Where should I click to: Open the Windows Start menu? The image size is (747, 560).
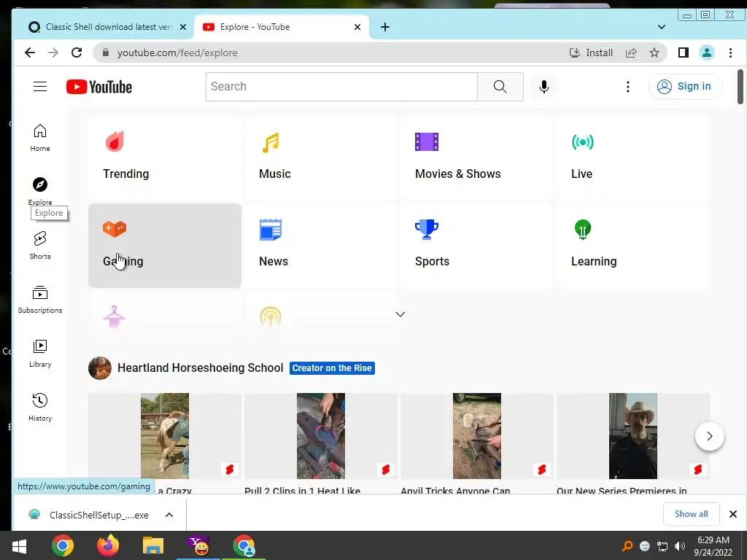tap(19, 545)
